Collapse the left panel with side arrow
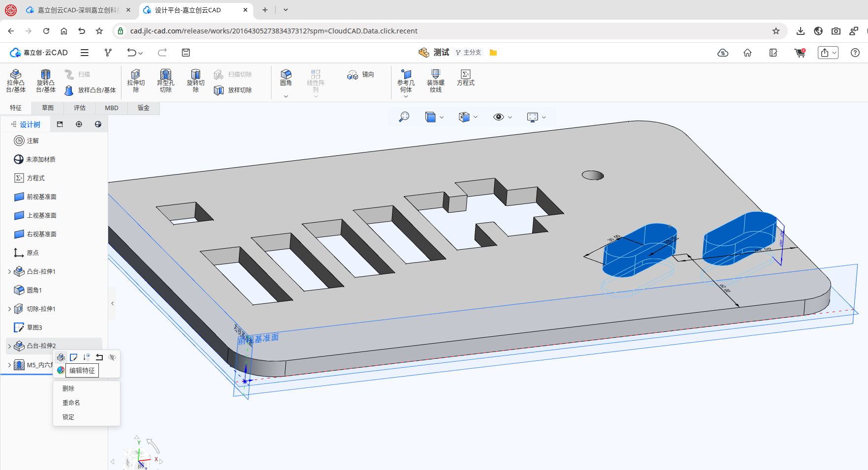This screenshot has width=868, height=470. pyautogui.click(x=113, y=303)
